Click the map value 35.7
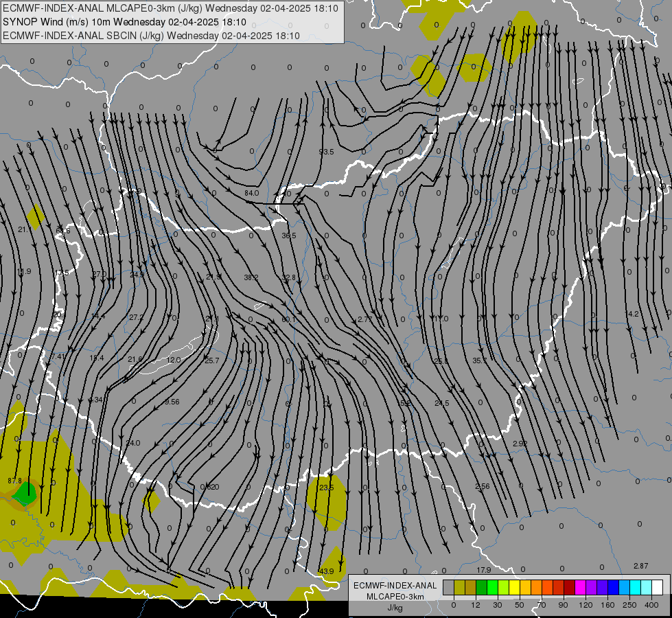672x618 pixels. click(x=480, y=360)
